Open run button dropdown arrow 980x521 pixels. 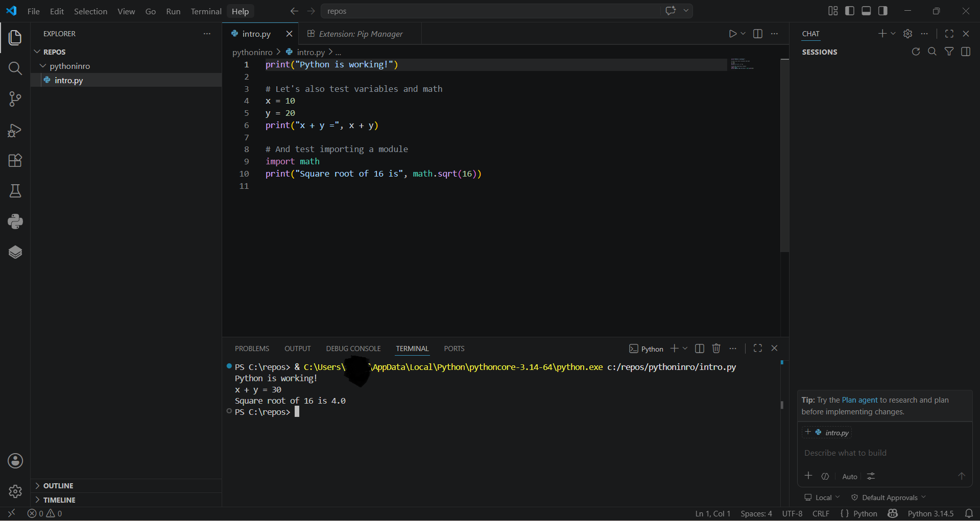pyautogui.click(x=743, y=34)
